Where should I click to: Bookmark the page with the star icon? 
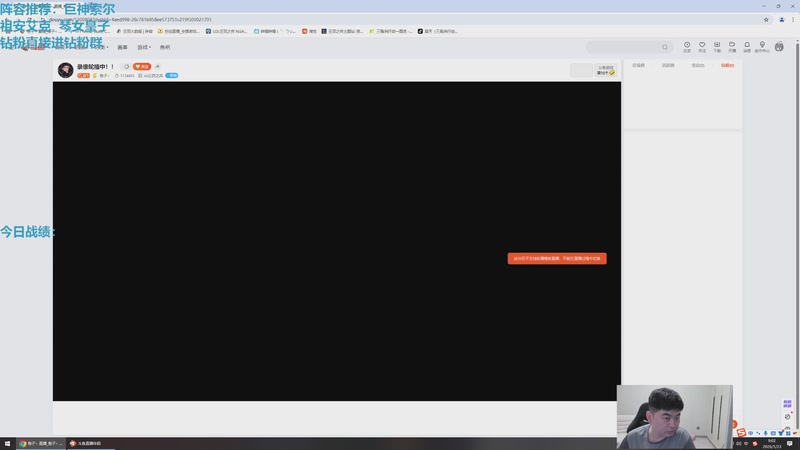click(766, 19)
